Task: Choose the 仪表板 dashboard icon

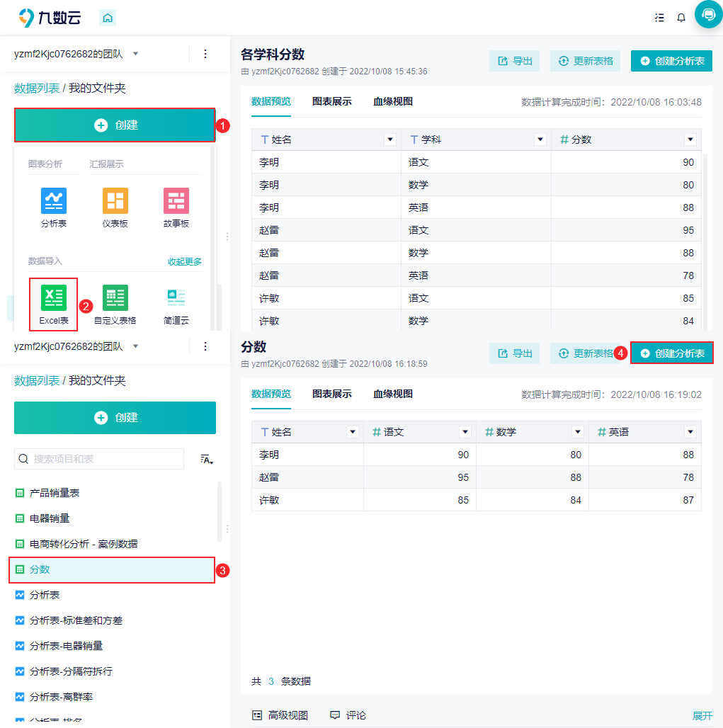Action: (x=115, y=201)
